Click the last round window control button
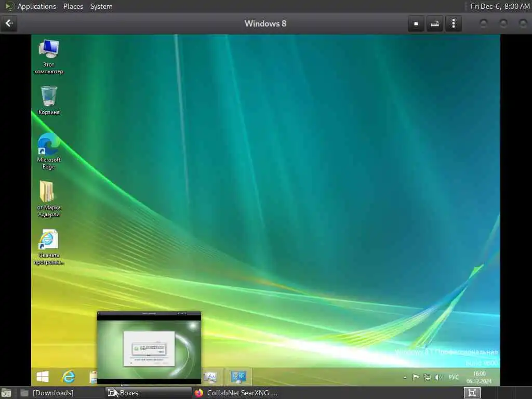Image resolution: width=532 pixels, height=399 pixels. pos(523,23)
